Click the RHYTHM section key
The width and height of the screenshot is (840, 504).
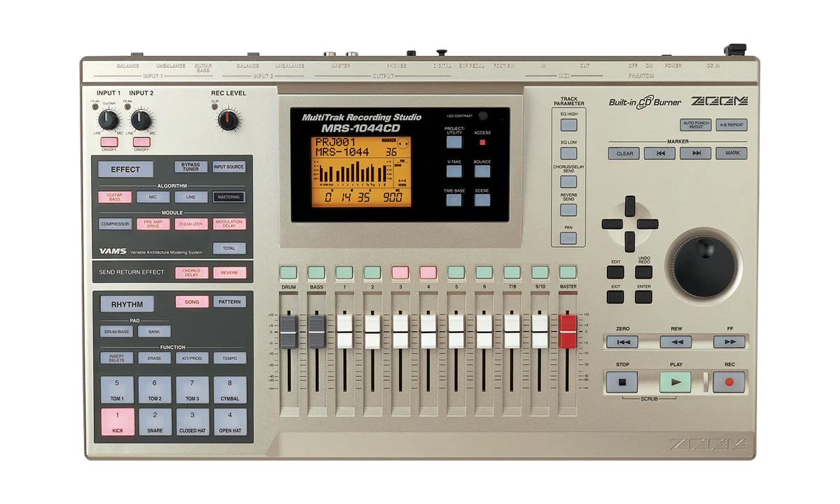tap(127, 304)
